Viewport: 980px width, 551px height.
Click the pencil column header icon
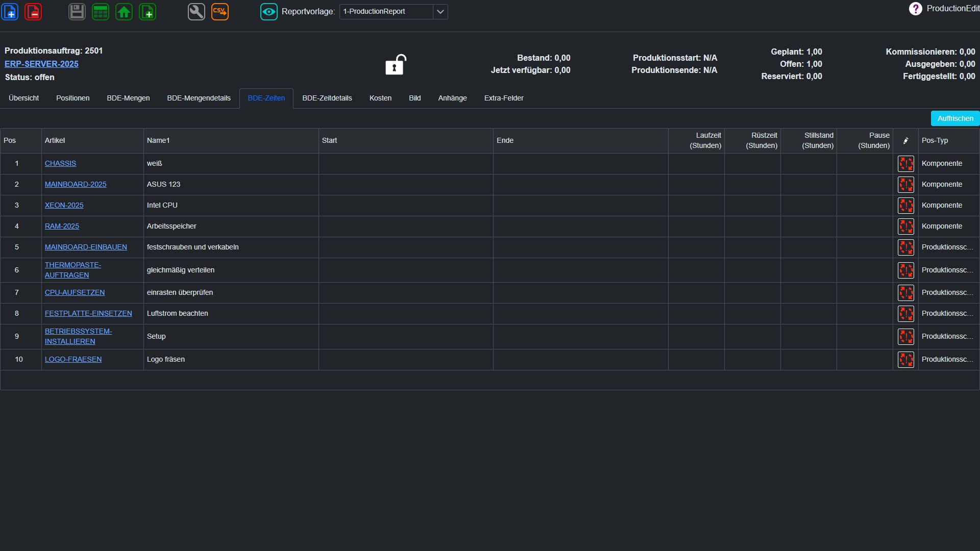906,141
